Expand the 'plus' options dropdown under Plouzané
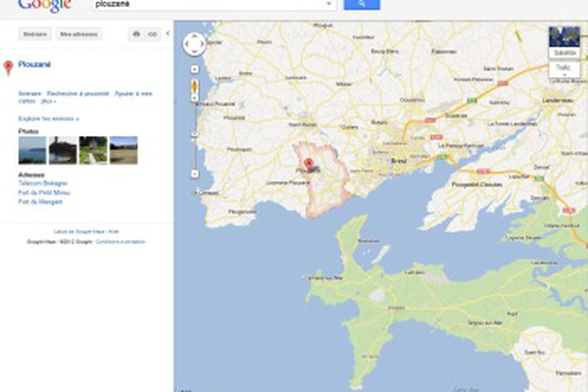 pyautogui.click(x=47, y=101)
